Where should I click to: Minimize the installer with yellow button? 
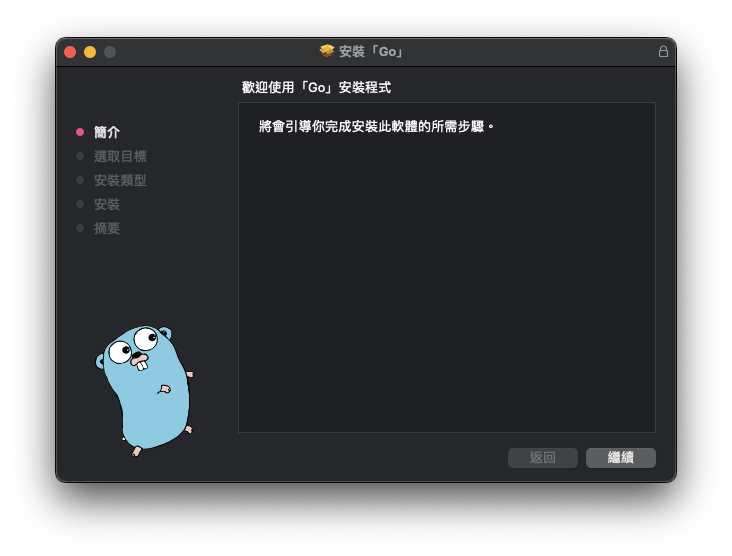90,52
